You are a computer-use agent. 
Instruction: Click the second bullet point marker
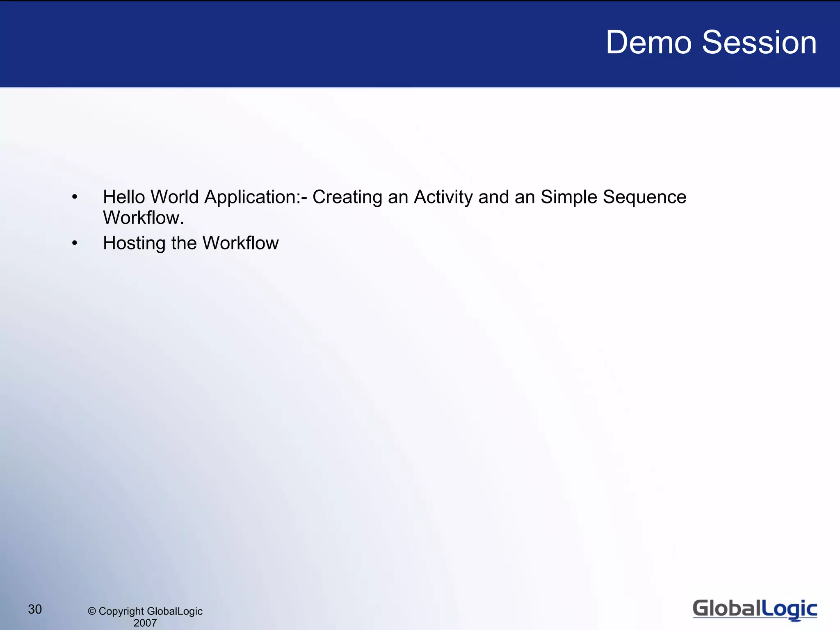74,243
